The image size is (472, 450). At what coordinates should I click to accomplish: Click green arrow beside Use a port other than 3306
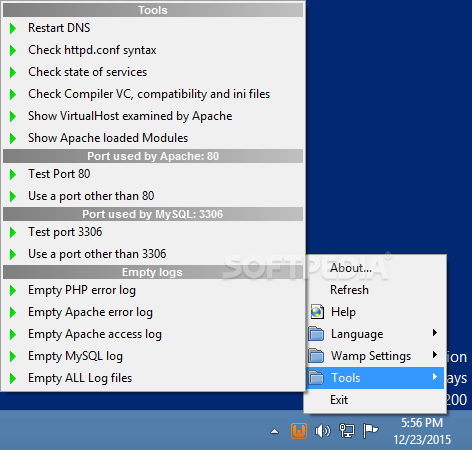pos(13,254)
